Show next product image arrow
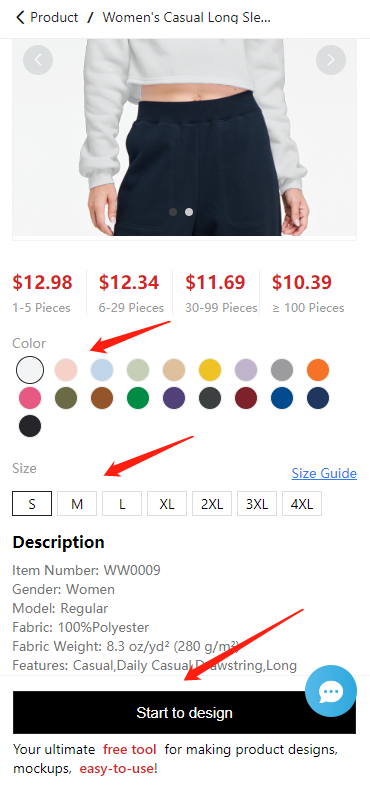370x793 pixels. coord(331,60)
